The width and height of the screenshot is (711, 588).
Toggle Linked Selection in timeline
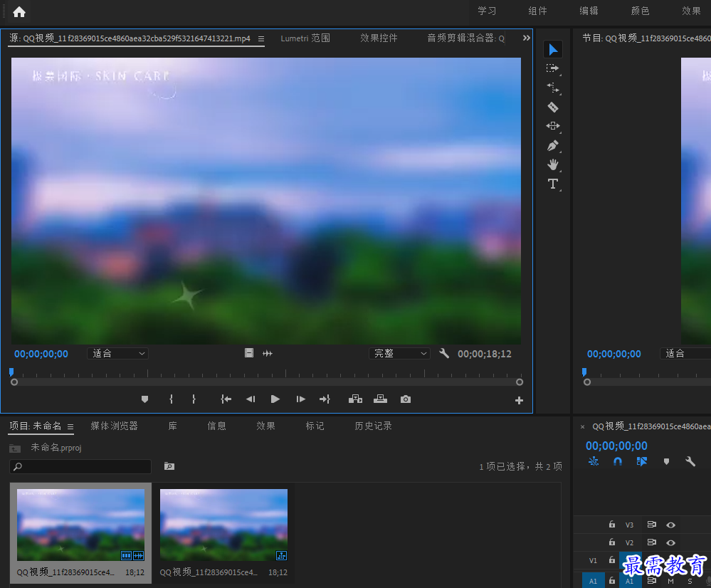click(642, 462)
